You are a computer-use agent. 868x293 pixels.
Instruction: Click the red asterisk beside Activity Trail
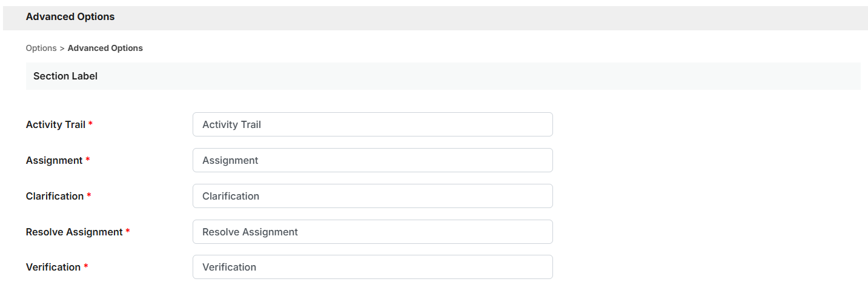[90, 124]
